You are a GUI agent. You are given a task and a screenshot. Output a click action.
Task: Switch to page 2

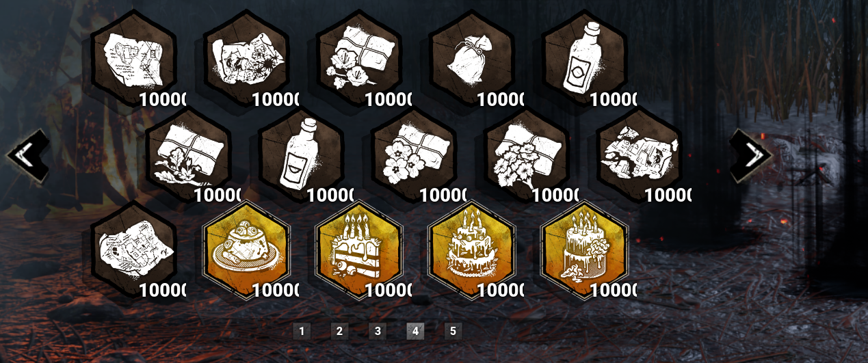tap(339, 332)
